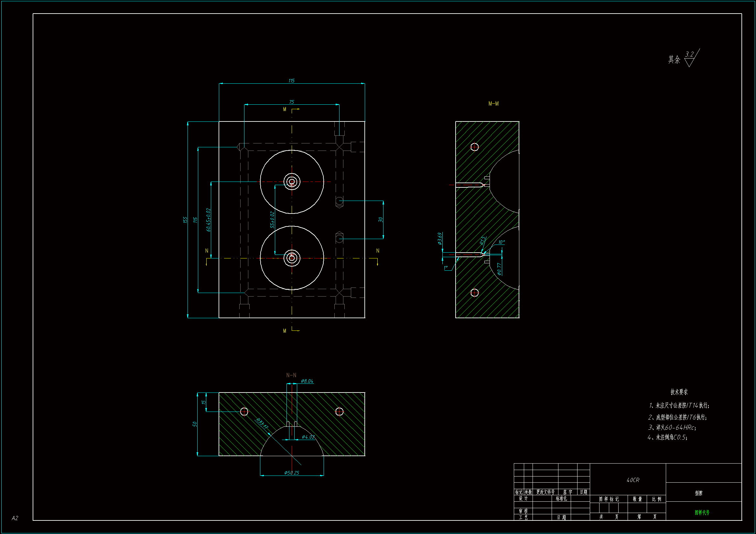Click the 型腔 part name in title block
This screenshot has width=756, height=534.
click(x=698, y=493)
